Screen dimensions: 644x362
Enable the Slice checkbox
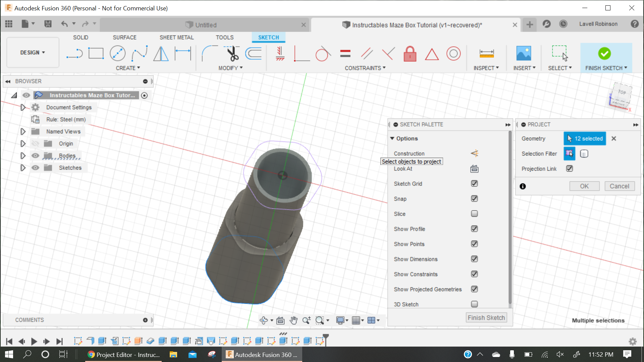(x=474, y=214)
